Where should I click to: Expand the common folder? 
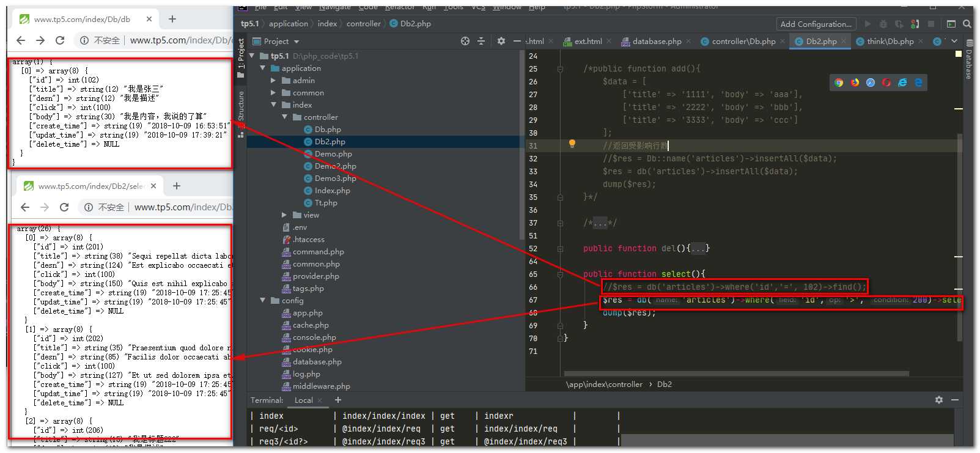[x=274, y=92]
